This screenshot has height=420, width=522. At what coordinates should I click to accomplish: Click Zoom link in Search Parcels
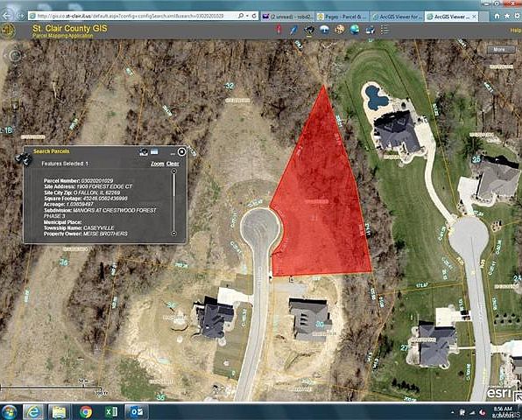(158, 164)
